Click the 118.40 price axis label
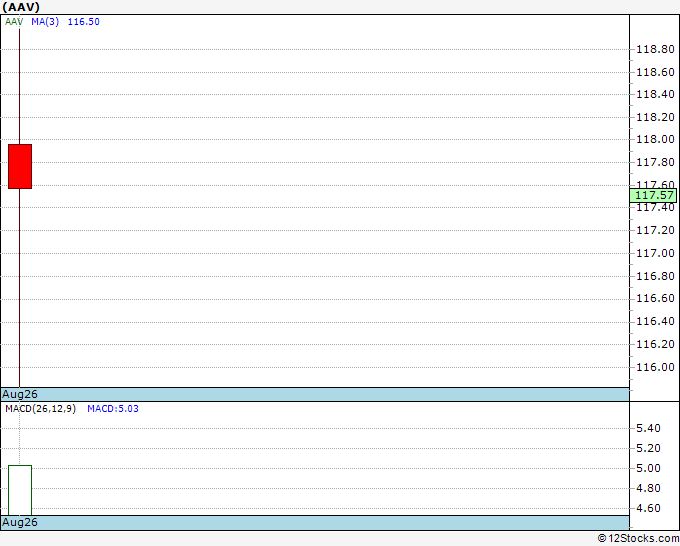The width and height of the screenshot is (680, 546). click(x=655, y=94)
